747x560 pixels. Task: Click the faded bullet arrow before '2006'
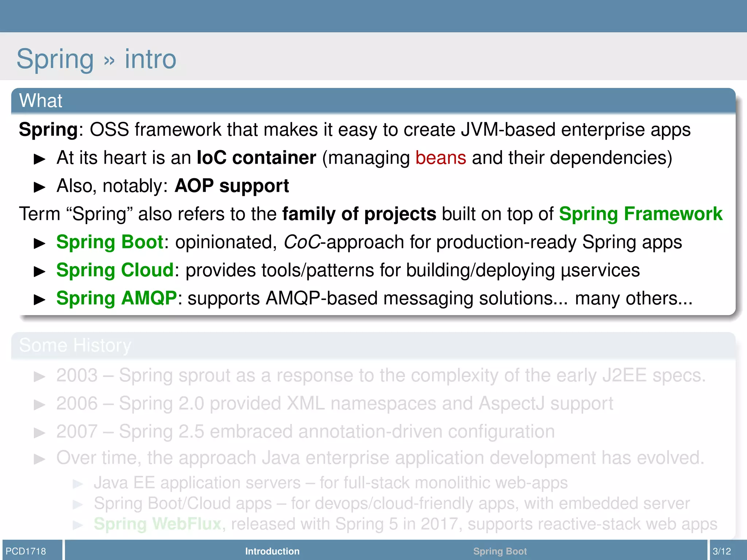pyautogui.click(x=39, y=405)
